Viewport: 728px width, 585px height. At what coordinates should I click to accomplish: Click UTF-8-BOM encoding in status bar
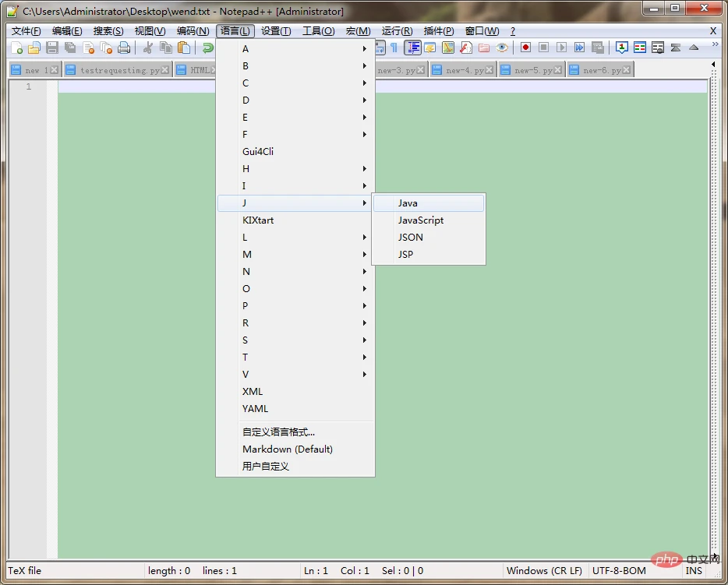(x=619, y=571)
